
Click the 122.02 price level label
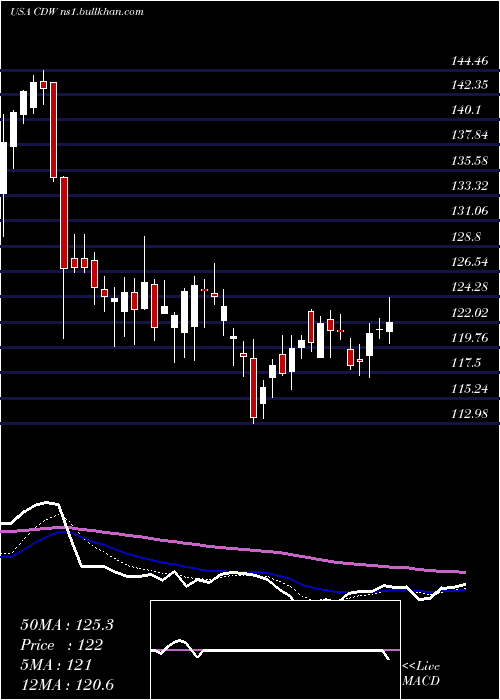pos(472,312)
